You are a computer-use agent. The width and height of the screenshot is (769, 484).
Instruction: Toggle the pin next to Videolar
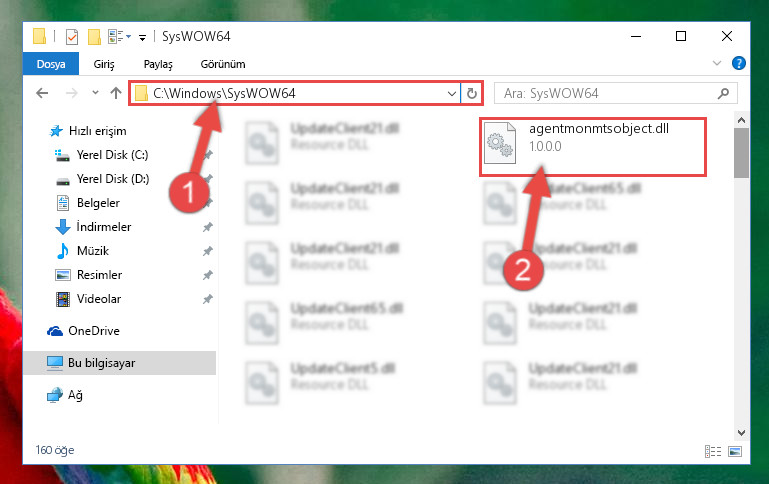208,299
